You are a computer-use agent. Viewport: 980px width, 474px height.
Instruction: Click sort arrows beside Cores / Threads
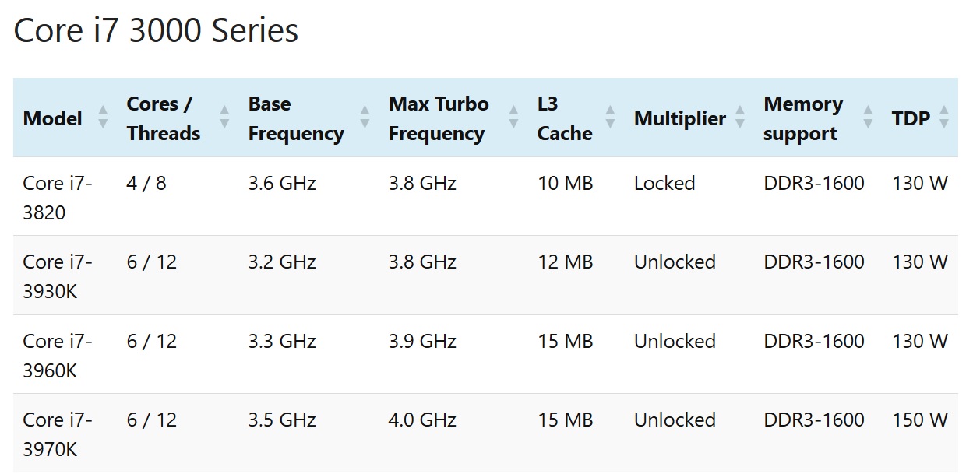224,118
